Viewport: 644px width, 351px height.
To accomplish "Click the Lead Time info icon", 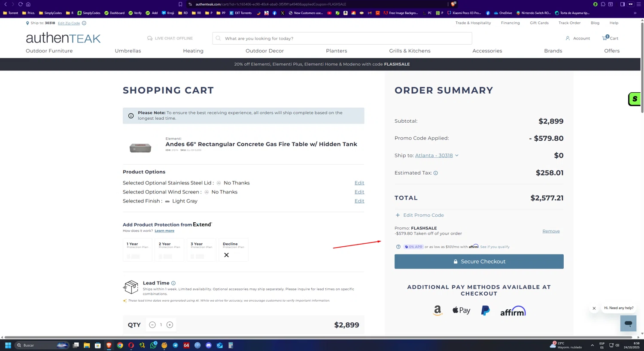I will coord(173,283).
